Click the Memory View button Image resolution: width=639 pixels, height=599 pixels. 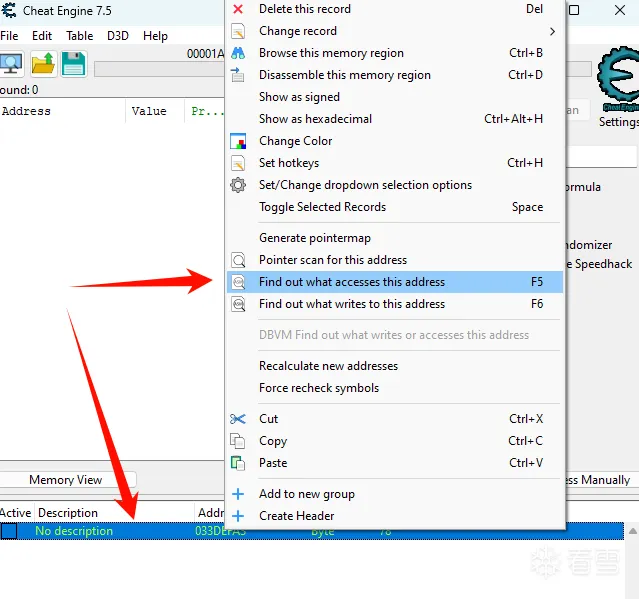pyautogui.click(x=66, y=480)
